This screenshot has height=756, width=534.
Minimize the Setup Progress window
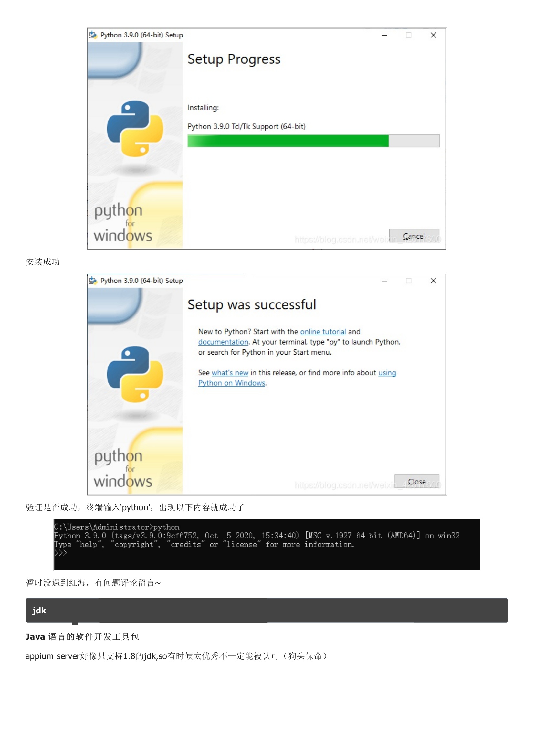pyautogui.click(x=384, y=35)
